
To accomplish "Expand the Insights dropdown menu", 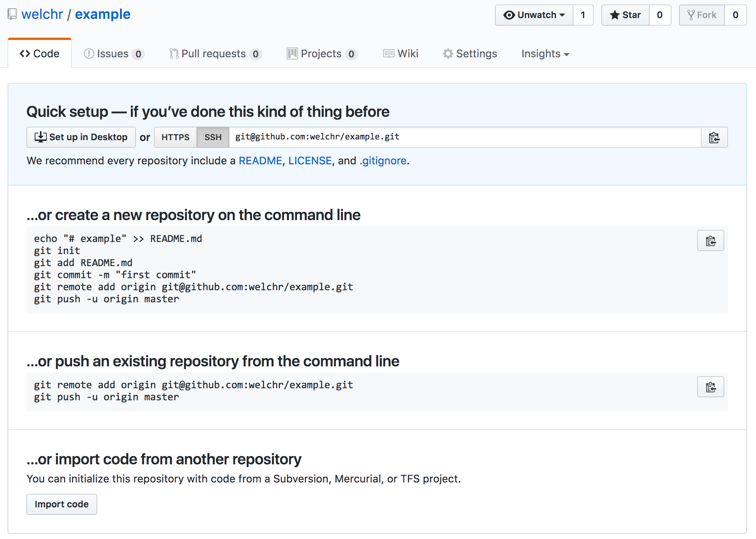I will click(545, 54).
